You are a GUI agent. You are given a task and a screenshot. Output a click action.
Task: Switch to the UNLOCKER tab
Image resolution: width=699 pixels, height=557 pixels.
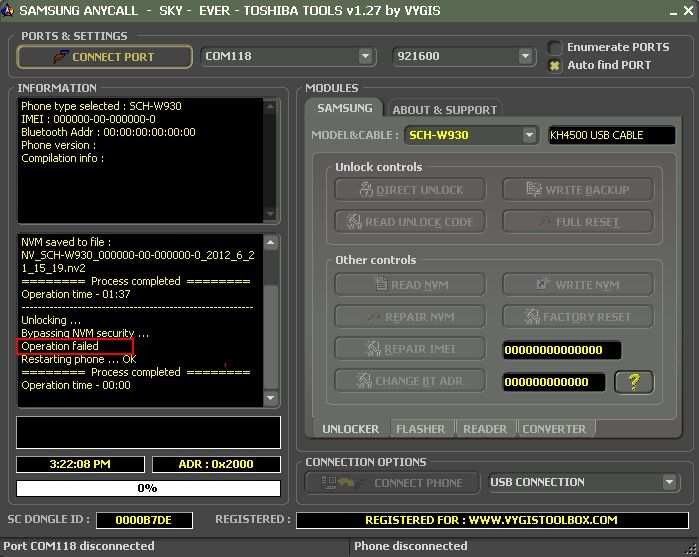(x=350, y=429)
